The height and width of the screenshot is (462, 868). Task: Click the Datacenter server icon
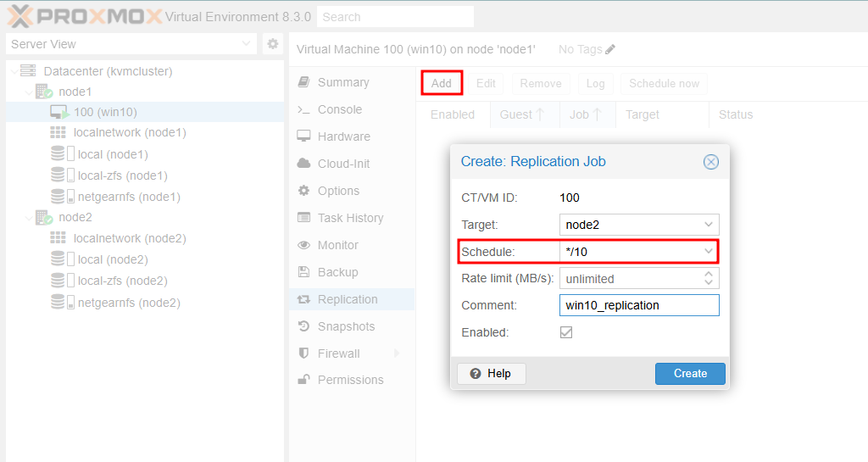(28, 71)
